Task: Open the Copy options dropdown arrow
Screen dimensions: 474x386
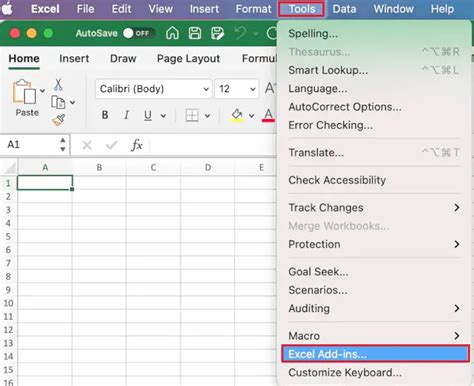Action: (x=72, y=102)
